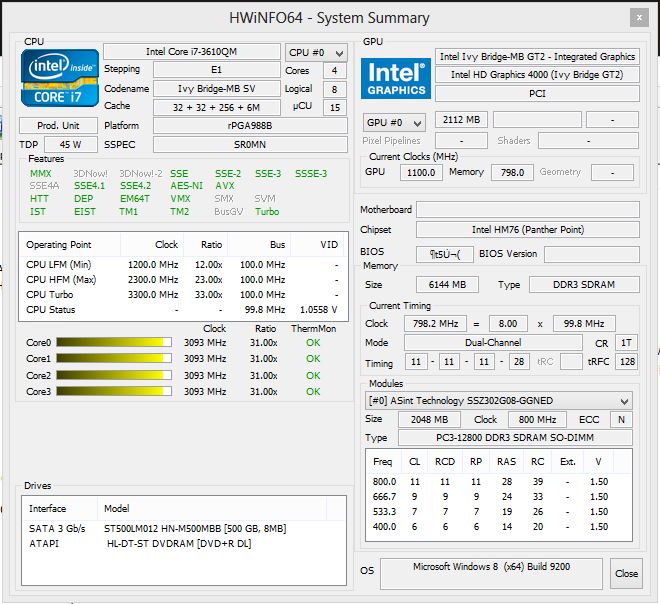Screen dimensions: 660x604
Task: Click the µCU value field
Action: coord(335,107)
